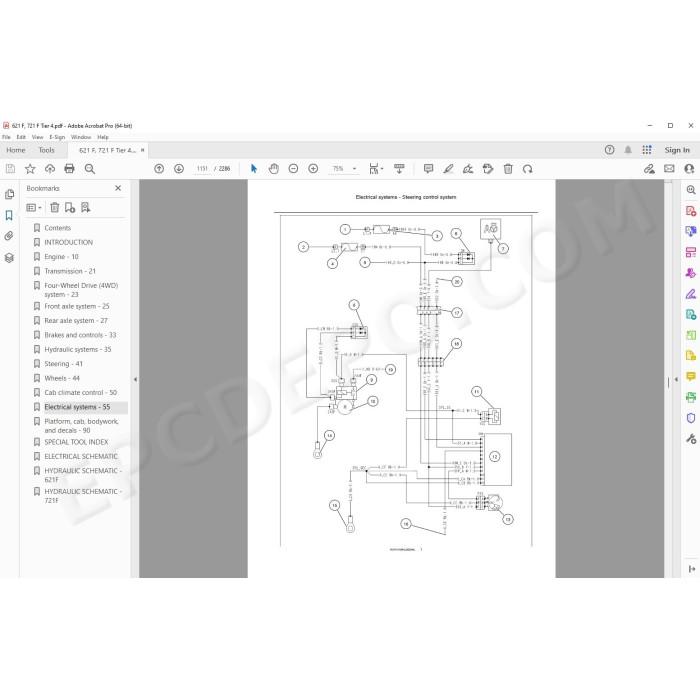Toggle the Bookmarks panel icon in sidebar
Viewport: 700px width, 700px height.
coord(9,215)
